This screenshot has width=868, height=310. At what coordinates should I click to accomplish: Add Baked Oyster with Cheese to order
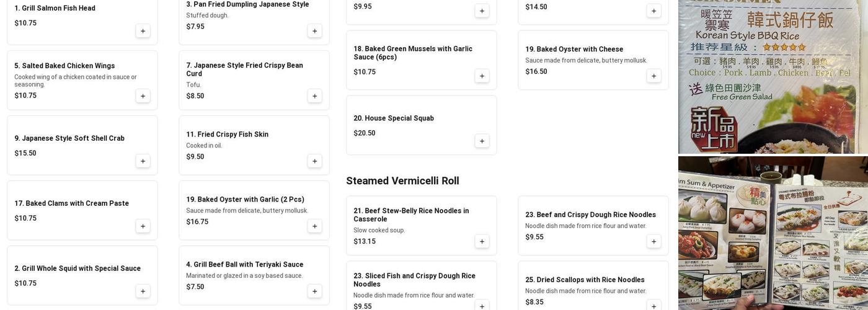653,76
